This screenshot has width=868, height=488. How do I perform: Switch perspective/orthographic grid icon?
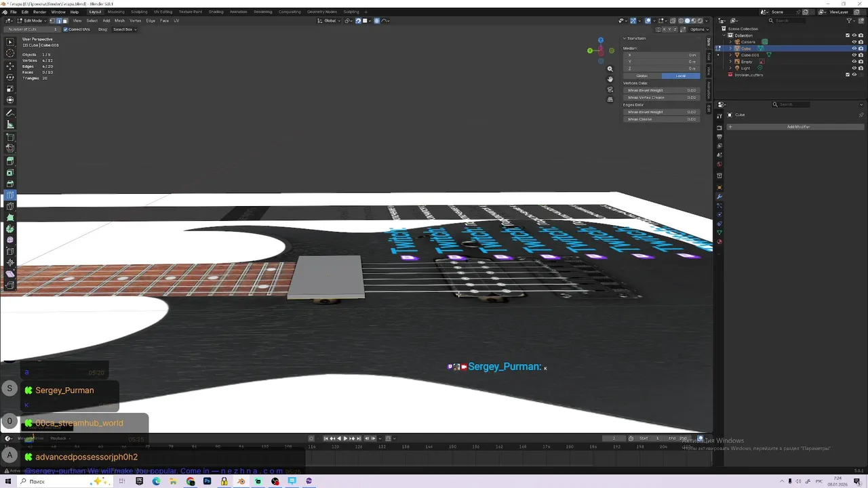pyautogui.click(x=610, y=100)
